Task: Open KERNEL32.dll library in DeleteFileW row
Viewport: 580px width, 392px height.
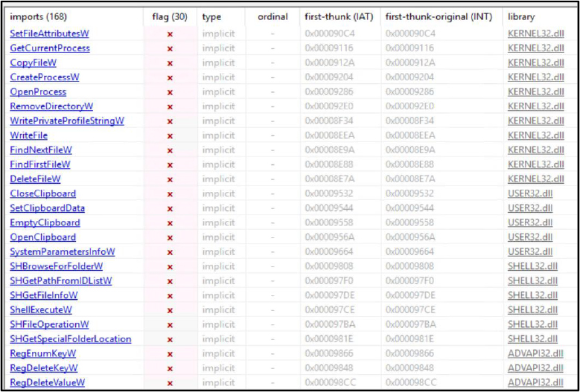Action: 536,179
